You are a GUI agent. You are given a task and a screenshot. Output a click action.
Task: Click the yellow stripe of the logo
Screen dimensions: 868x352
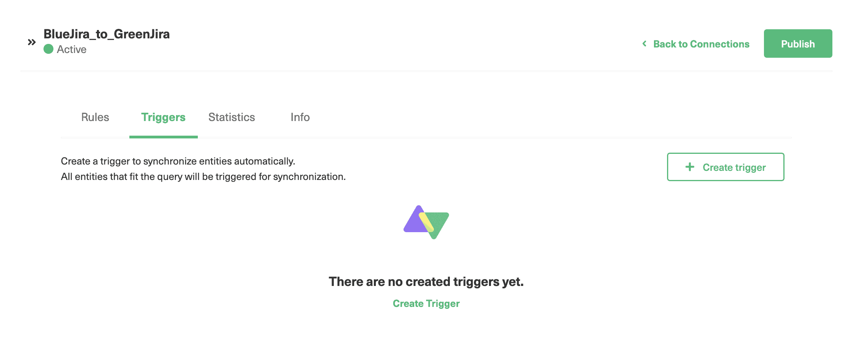(x=426, y=221)
